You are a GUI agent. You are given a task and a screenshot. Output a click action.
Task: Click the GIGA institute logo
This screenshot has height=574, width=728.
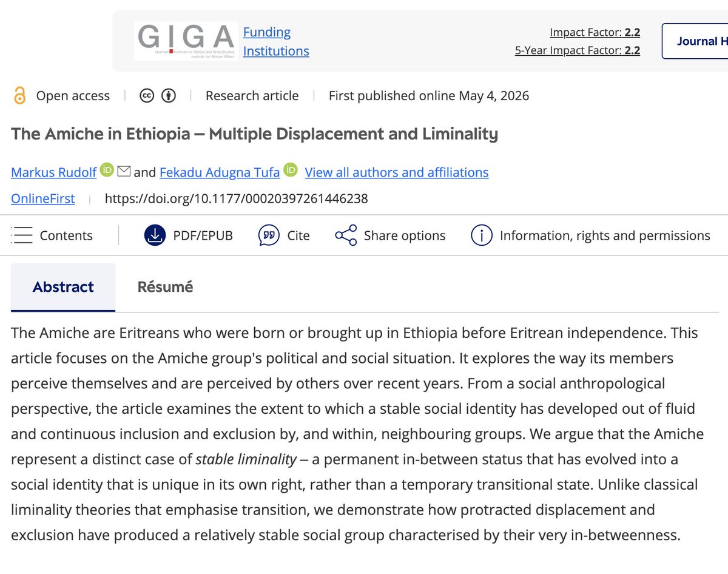pyautogui.click(x=186, y=41)
